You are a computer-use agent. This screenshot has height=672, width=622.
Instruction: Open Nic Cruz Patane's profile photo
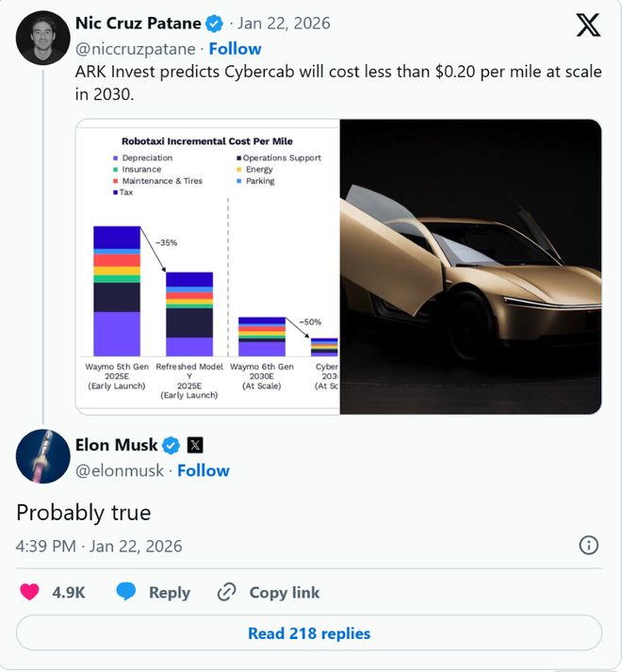(42, 38)
